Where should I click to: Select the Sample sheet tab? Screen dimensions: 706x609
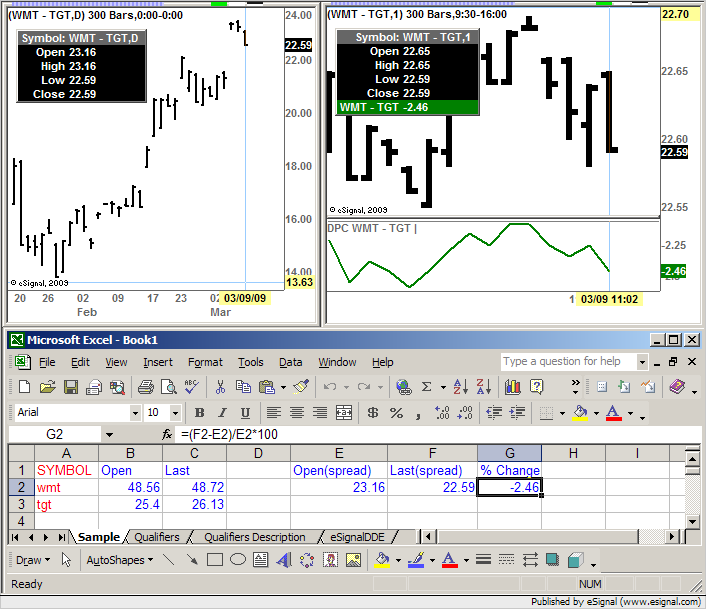[x=99, y=537]
